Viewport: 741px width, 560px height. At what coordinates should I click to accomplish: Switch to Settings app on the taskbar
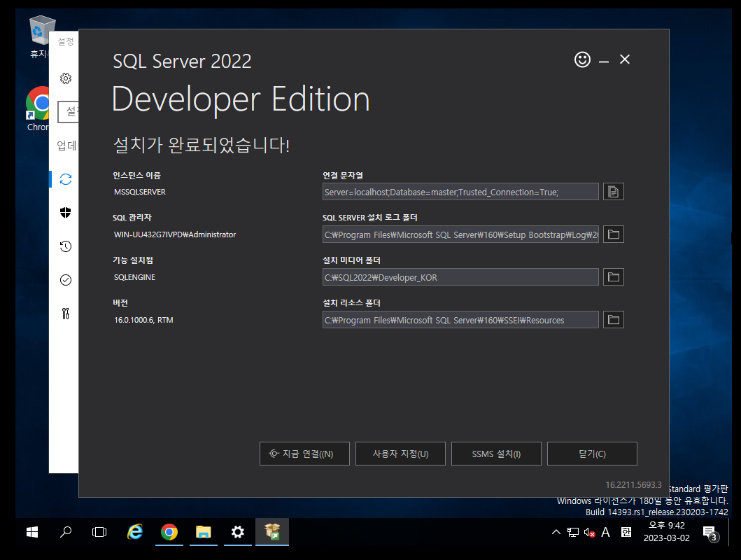tap(238, 532)
